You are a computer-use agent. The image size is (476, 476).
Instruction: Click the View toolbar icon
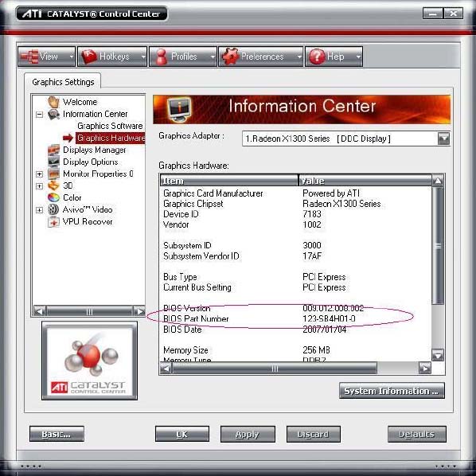[x=29, y=57]
